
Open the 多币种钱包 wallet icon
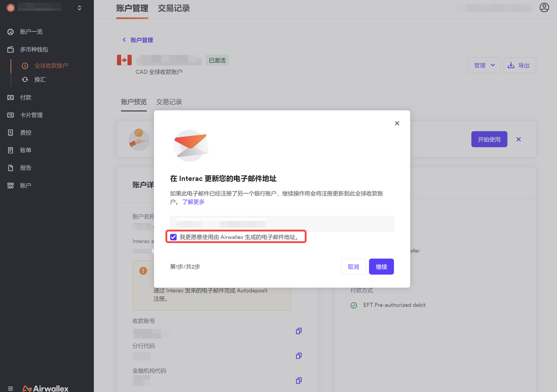tap(10, 50)
